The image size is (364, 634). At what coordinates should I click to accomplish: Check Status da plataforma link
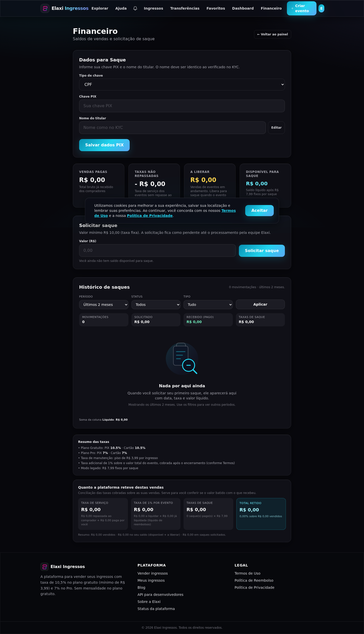pyautogui.click(x=156, y=609)
